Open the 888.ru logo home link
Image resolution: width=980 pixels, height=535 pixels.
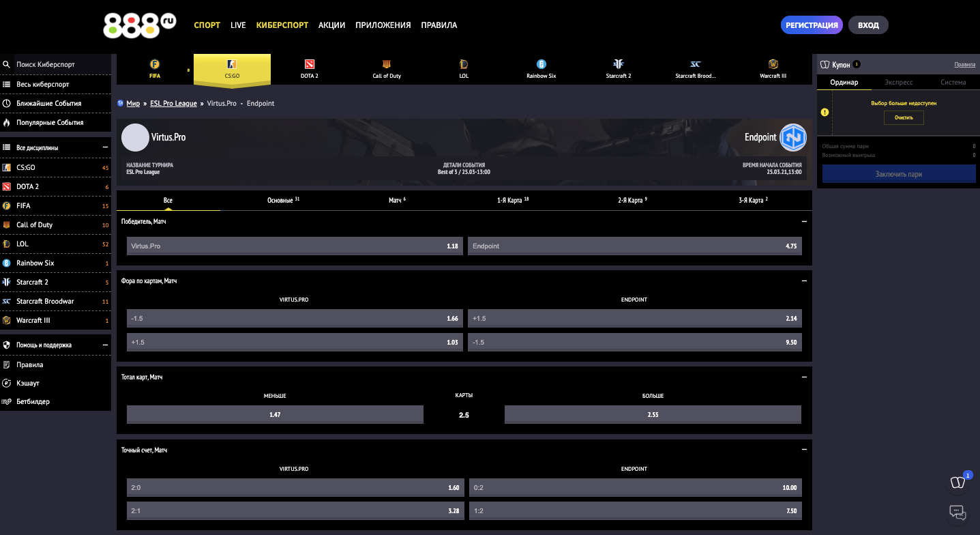(x=140, y=25)
